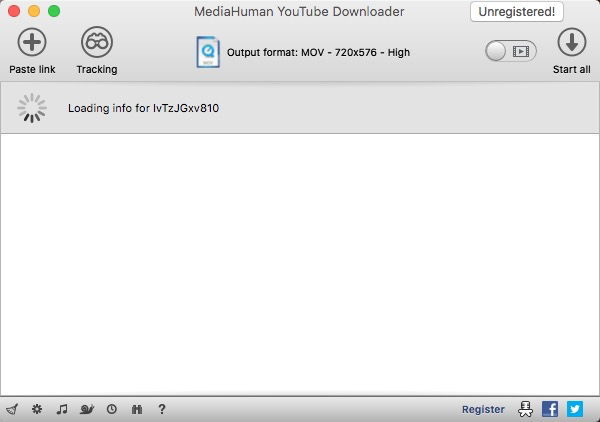Click the MediaHuman mascot icon
Screen dimensions: 600x422
point(525,409)
